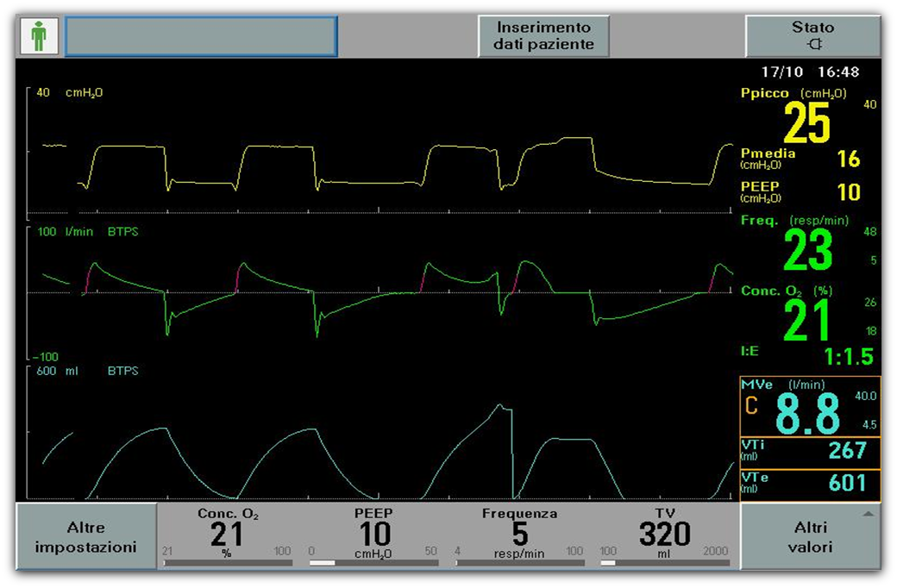Viewport: 897px width, 588px height.
Task: Select the Frequenza 5 resp/min setting
Action: point(519,535)
